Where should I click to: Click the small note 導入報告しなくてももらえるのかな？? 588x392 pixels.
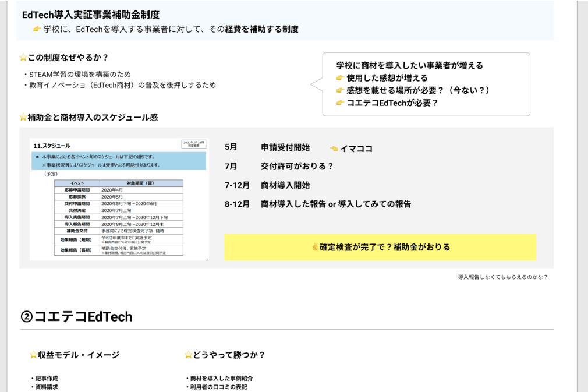[502, 277]
